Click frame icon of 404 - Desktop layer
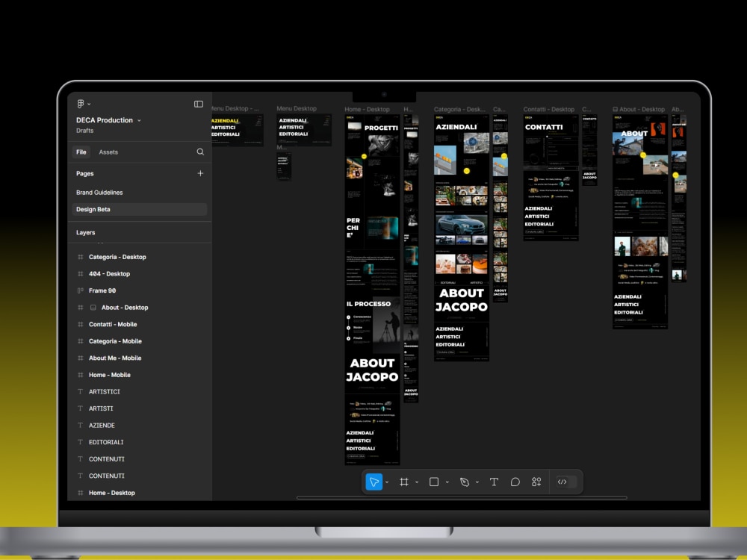 pos(80,274)
